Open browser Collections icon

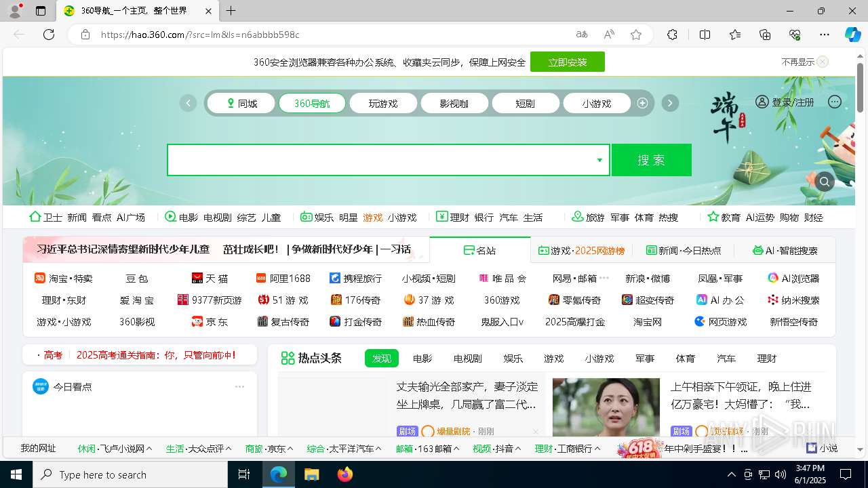point(765,35)
